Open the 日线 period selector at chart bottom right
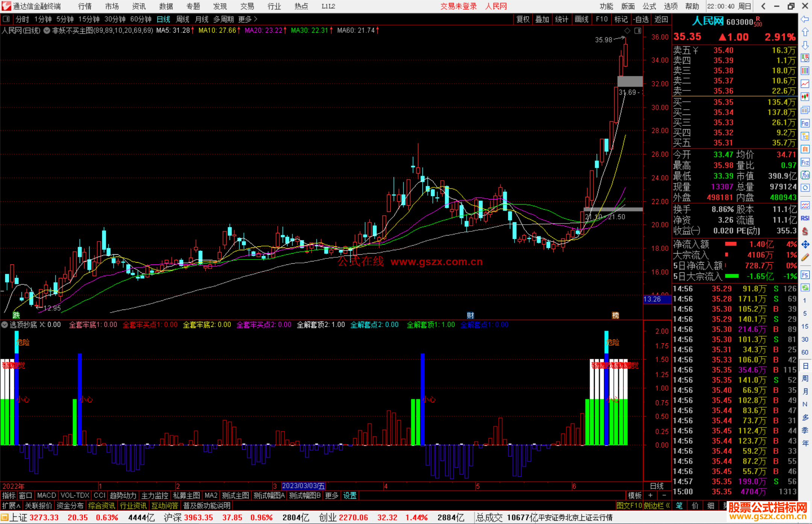This screenshot has height=524, width=812. (657, 486)
